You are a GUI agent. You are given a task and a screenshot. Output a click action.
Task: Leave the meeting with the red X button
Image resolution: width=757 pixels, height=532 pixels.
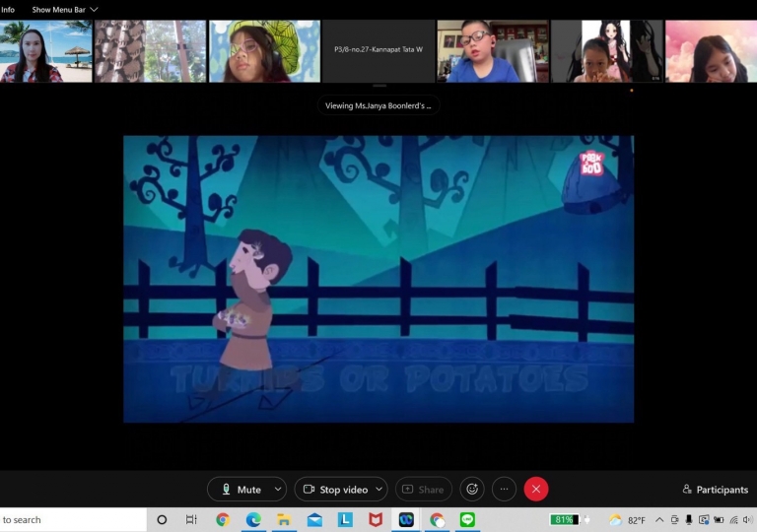point(536,489)
